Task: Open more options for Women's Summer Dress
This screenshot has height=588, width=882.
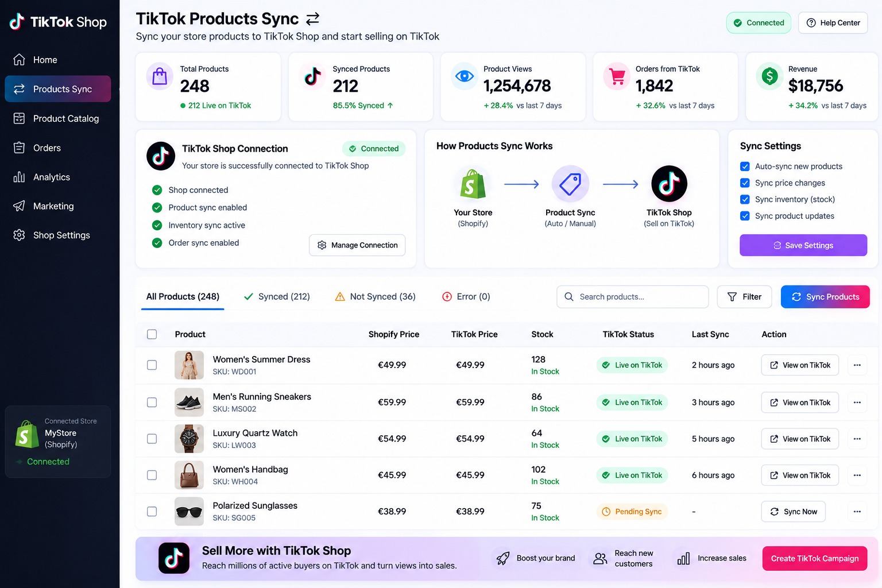Action: pyautogui.click(x=857, y=365)
